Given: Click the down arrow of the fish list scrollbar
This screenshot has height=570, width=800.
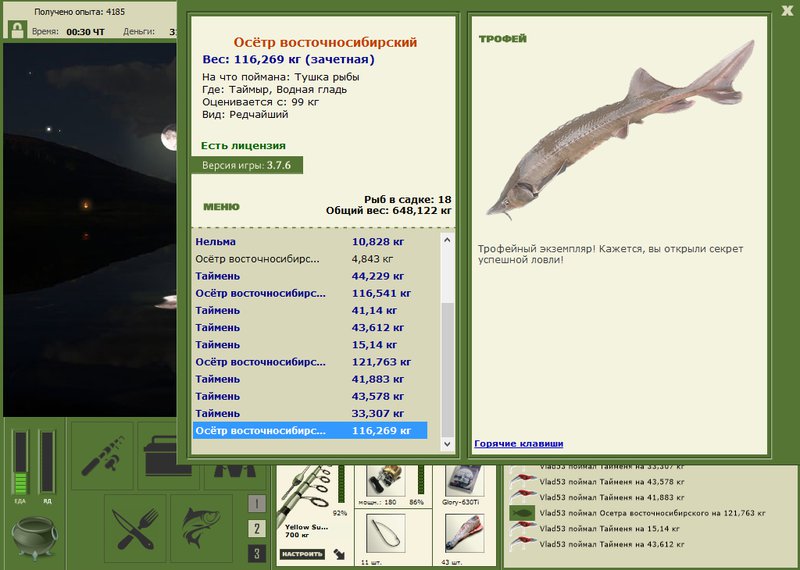Looking at the screenshot, I should click(447, 444).
